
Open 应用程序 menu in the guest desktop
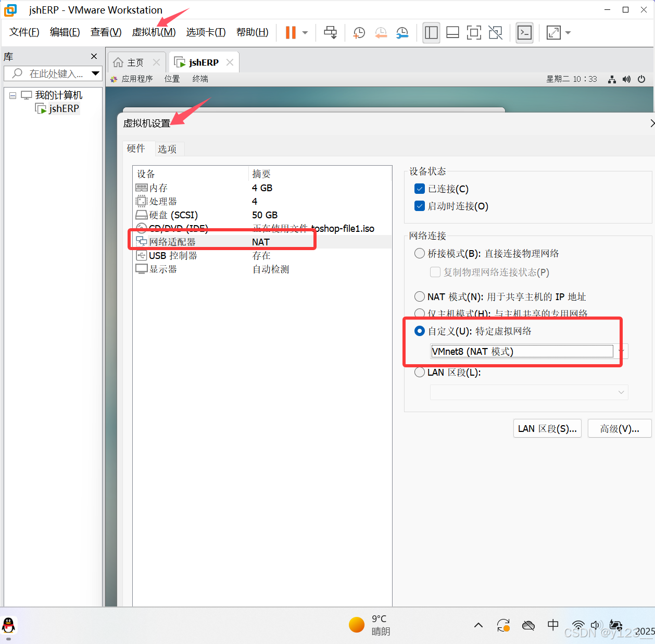[x=137, y=79]
